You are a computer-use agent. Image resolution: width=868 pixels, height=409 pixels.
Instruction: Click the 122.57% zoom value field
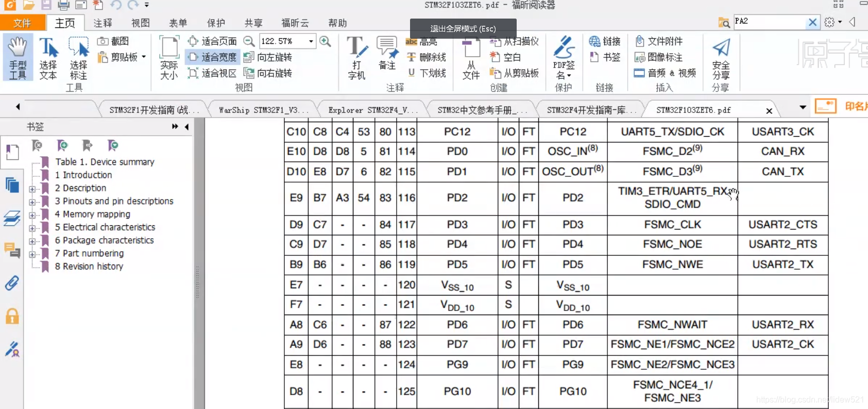tap(282, 41)
